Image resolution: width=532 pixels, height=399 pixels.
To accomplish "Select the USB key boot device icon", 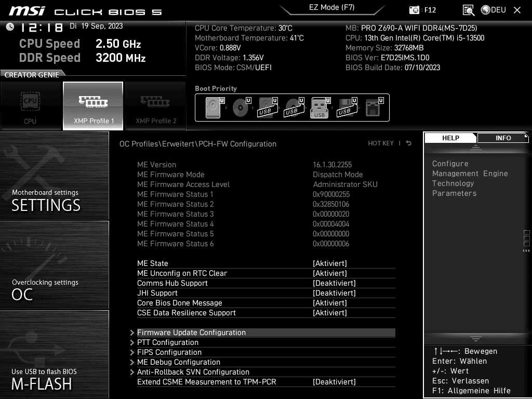I will click(320, 107).
